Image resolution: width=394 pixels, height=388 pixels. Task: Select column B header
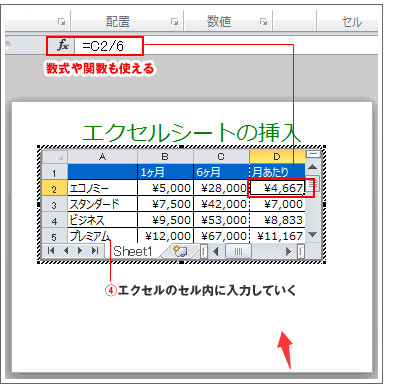point(165,157)
